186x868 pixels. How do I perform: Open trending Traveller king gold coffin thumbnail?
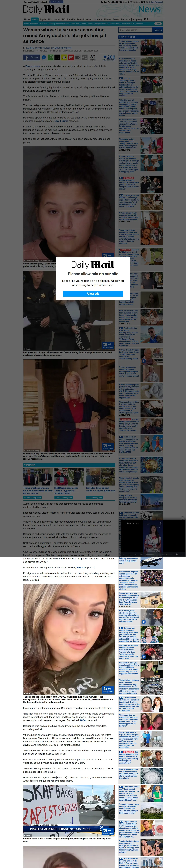coord(101,477)
